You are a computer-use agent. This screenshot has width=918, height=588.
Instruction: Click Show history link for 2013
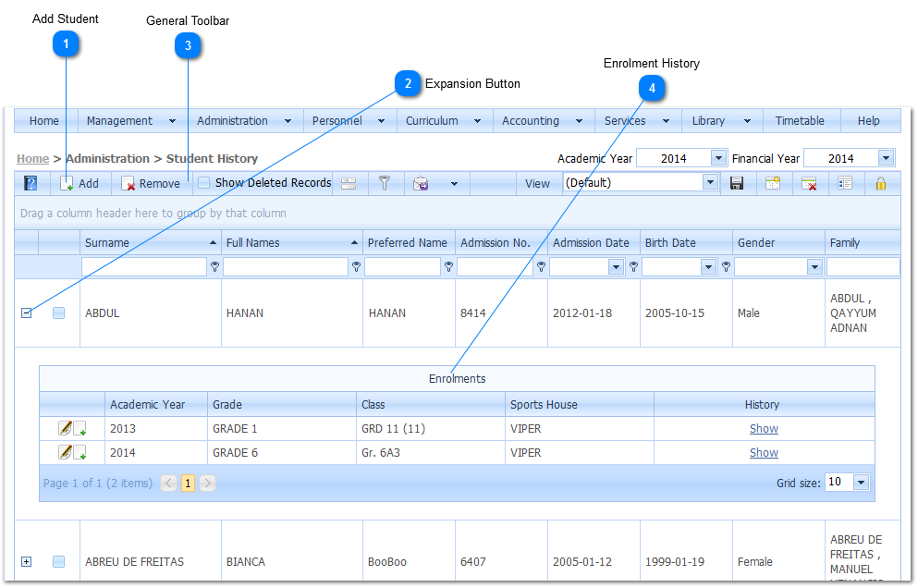(764, 429)
